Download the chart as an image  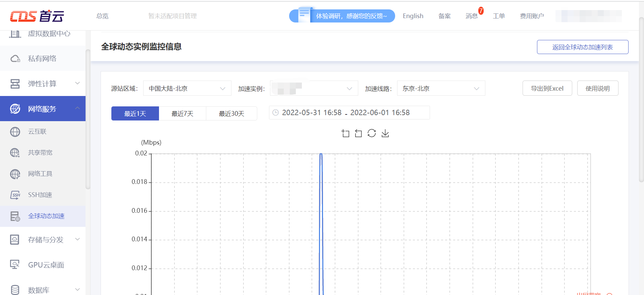tap(385, 133)
